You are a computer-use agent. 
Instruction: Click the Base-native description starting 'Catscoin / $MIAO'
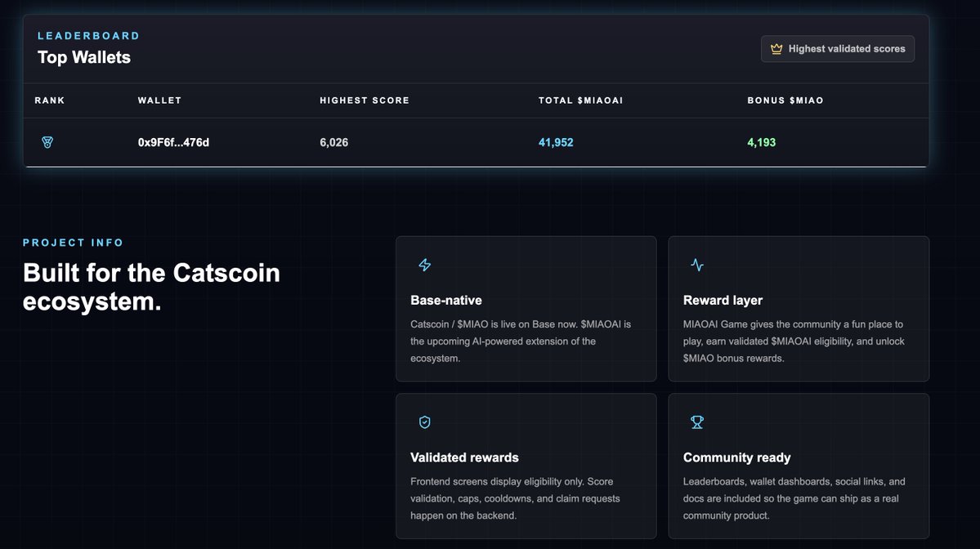coord(521,341)
